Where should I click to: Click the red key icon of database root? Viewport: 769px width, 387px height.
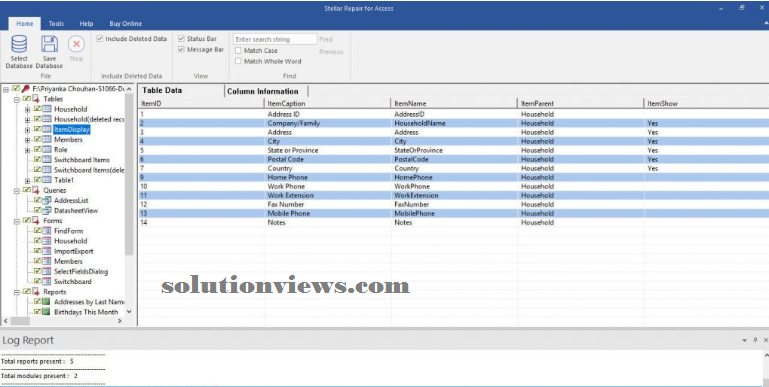(26, 89)
